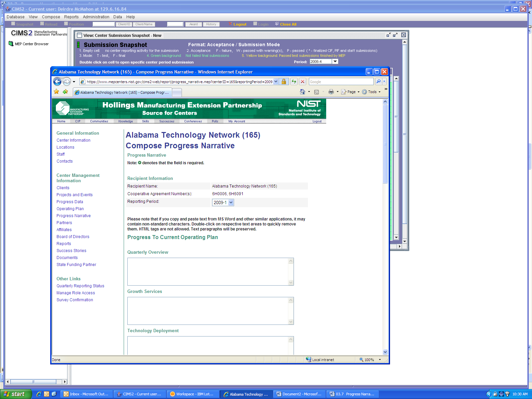Click the Outlook icon in Quick Launch
Viewport: 532px width, 399px height.
click(47, 394)
